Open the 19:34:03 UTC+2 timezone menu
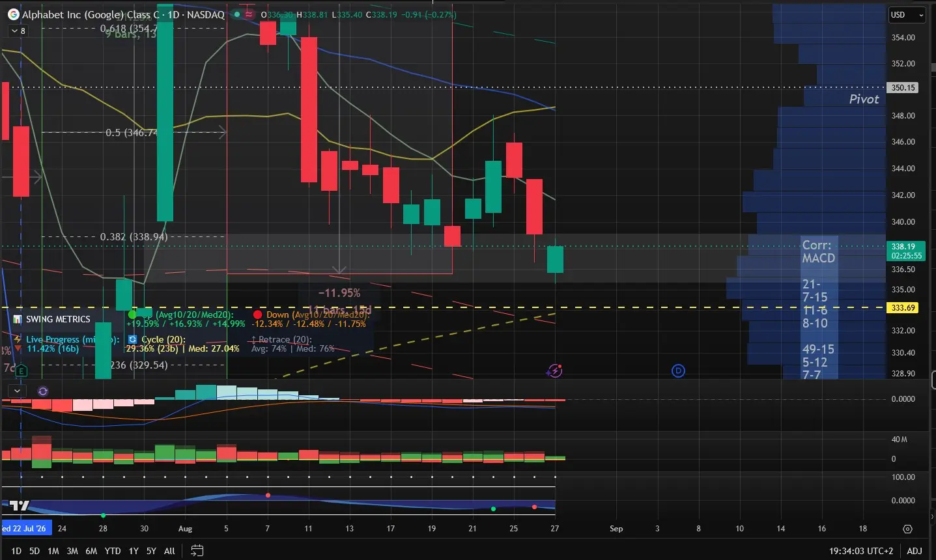The image size is (936, 560). [x=862, y=551]
